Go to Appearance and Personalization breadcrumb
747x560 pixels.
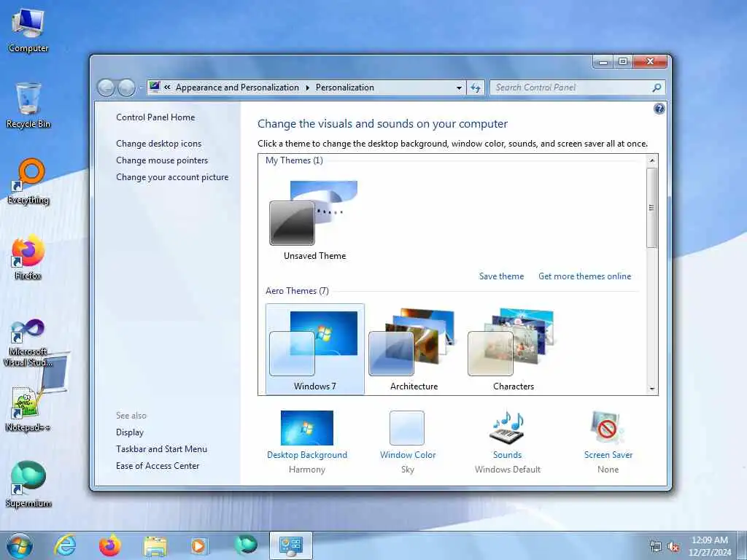(237, 87)
